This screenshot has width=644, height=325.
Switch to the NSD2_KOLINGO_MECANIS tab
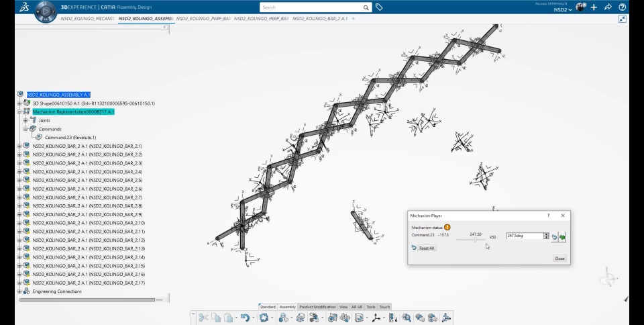pyautogui.click(x=87, y=19)
